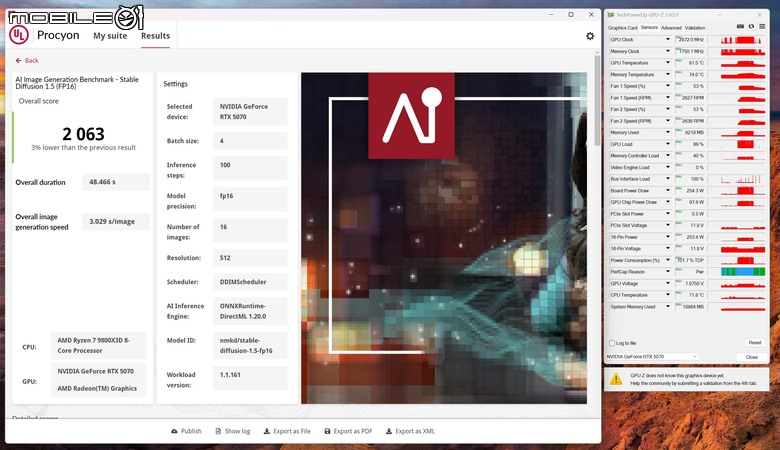This screenshot has width=780, height=450.
Task: Click the PerfCap Reason colored bar
Action: (743, 271)
